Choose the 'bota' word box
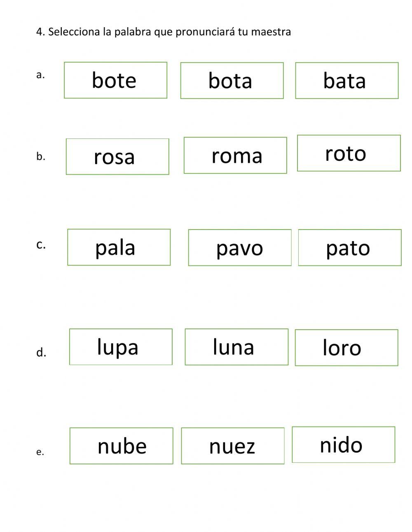The height and width of the screenshot is (532, 412). 232,81
